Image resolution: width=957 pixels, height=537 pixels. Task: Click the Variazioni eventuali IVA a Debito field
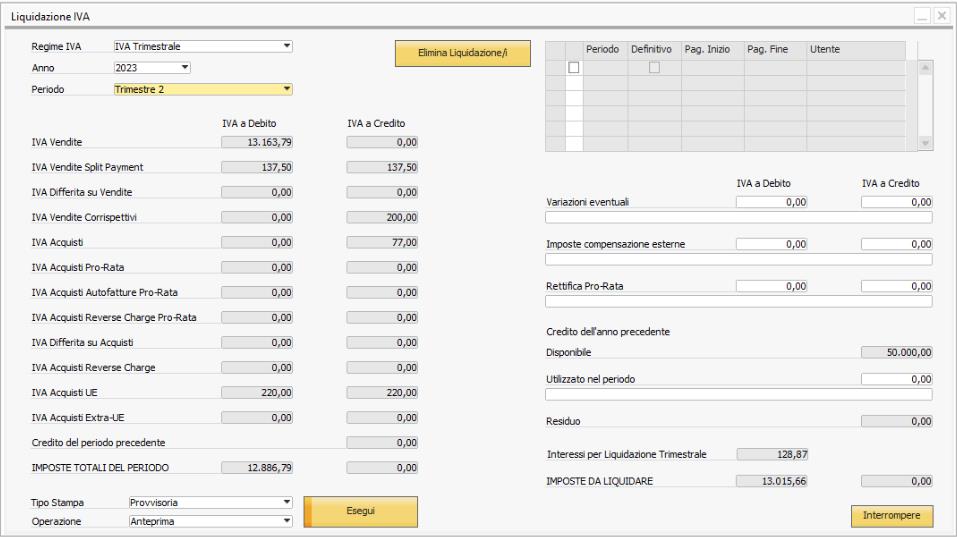pyautogui.click(x=771, y=202)
